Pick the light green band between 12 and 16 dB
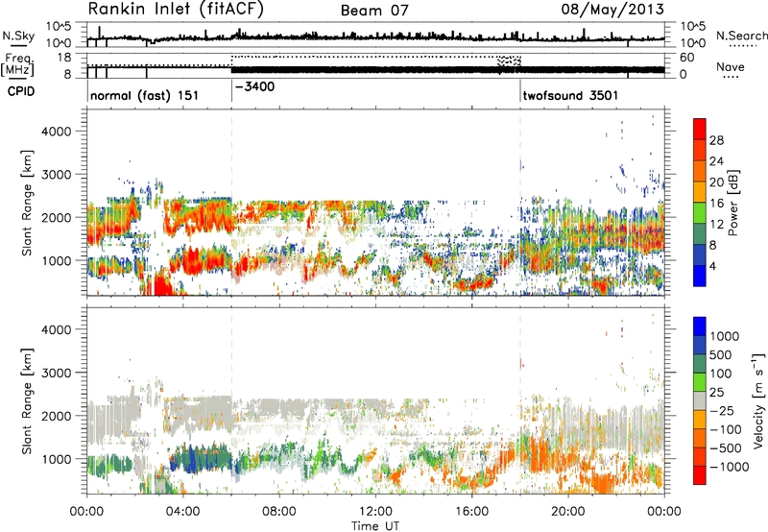Viewport: 768px width, 532px height. [x=700, y=213]
